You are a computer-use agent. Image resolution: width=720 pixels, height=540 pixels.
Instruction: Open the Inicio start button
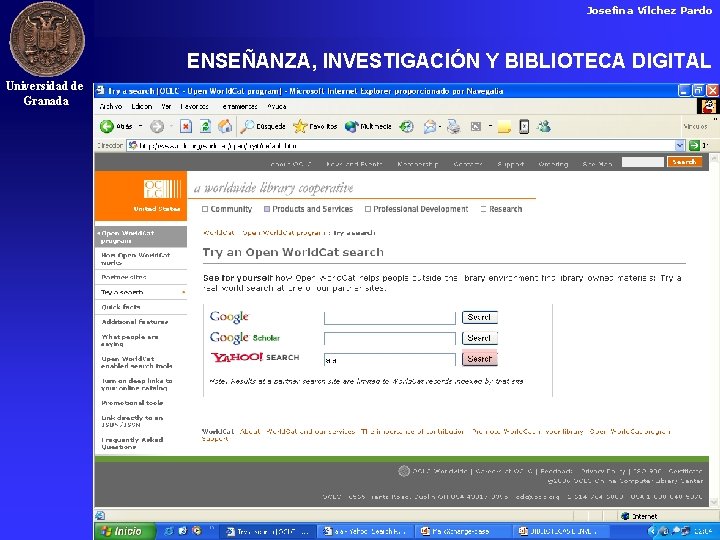click(x=123, y=531)
